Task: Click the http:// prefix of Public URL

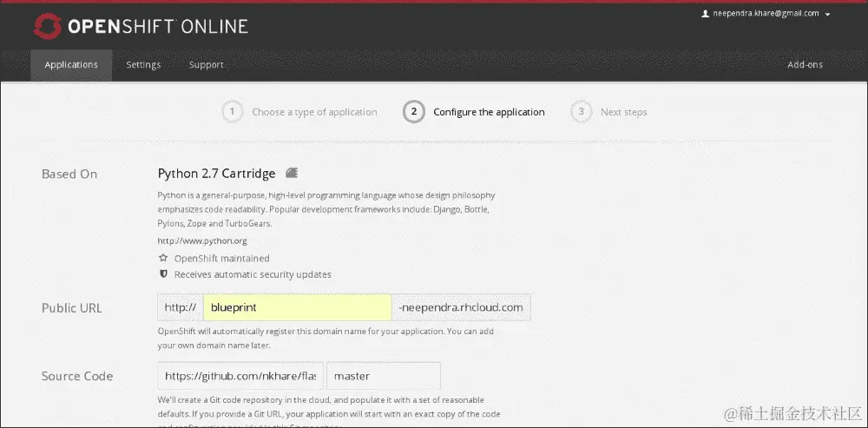Action: (x=181, y=307)
